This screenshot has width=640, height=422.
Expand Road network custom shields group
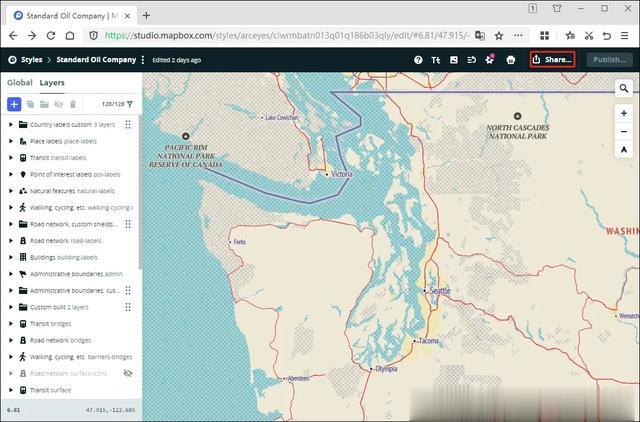pyautogui.click(x=11, y=224)
